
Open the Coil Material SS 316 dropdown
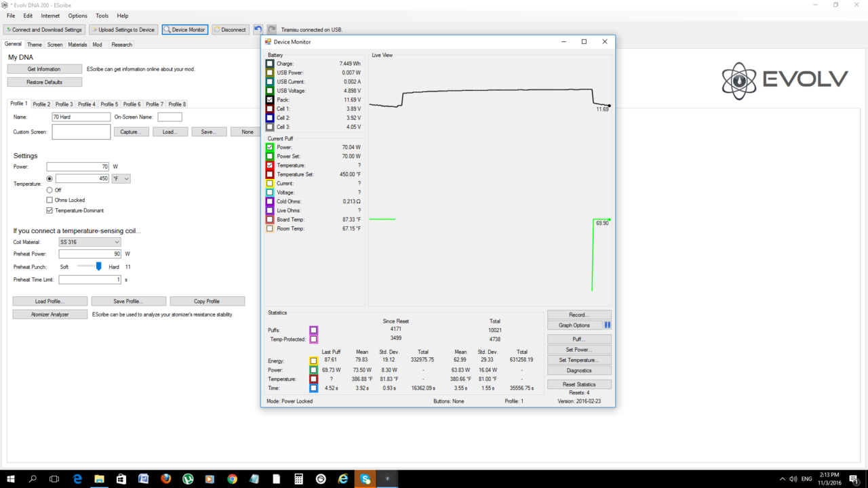click(90, 242)
